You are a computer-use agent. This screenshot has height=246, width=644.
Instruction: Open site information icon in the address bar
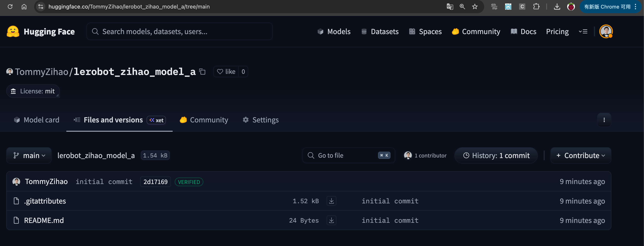pos(41,7)
